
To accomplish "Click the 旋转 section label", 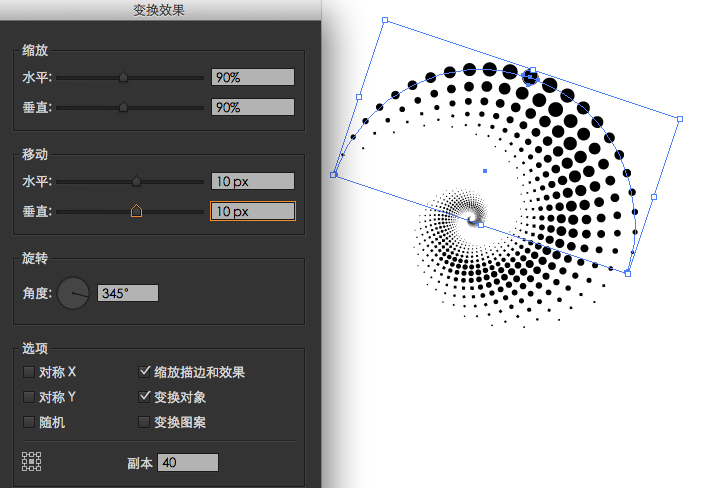I will pyautogui.click(x=35, y=258).
